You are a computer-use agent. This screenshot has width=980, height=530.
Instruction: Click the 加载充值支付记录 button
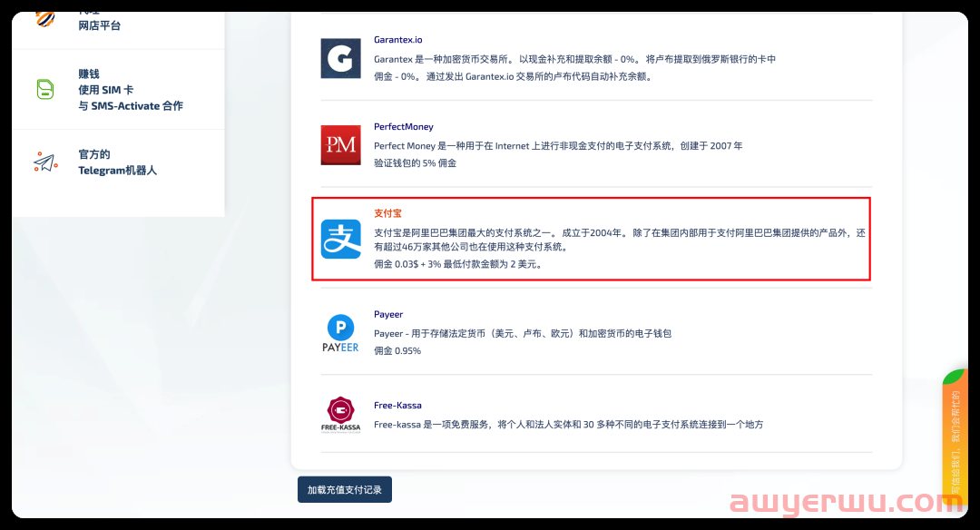tap(345, 489)
